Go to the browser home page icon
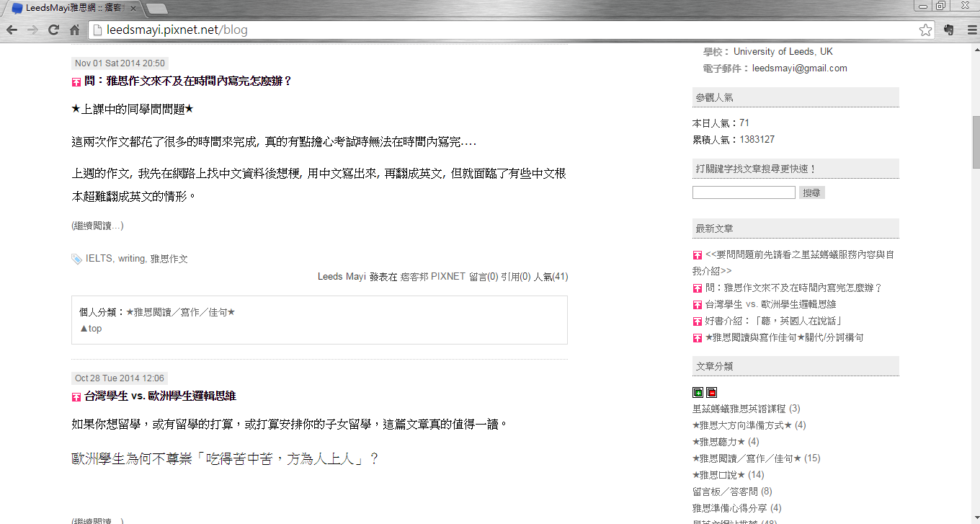 [x=74, y=30]
